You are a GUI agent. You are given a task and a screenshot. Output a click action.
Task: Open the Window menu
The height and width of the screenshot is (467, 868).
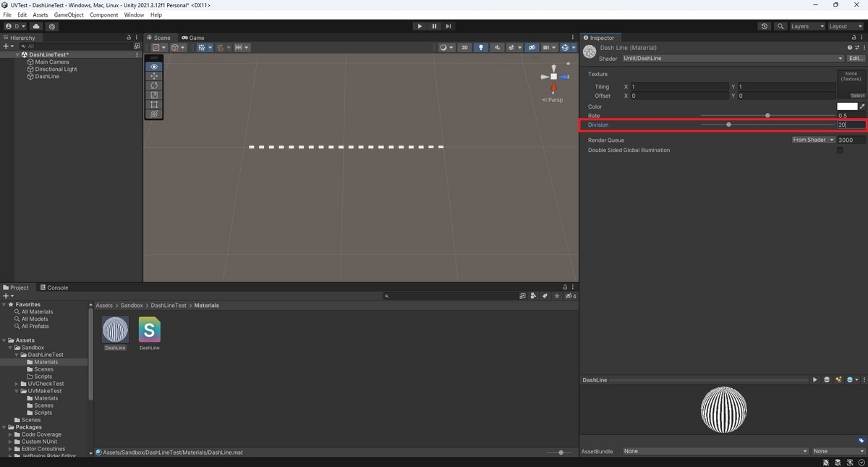(x=134, y=14)
